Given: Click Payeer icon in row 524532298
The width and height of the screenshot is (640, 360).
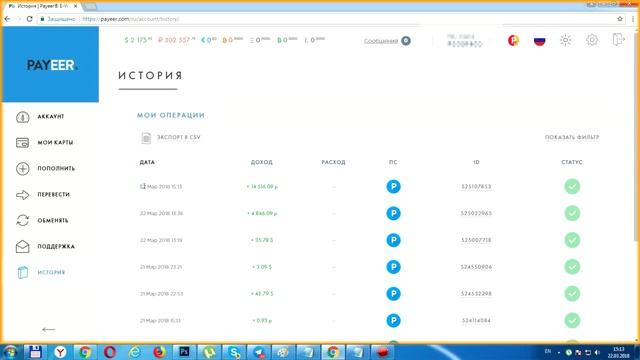Looking at the screenshot, I should pyautogui.click(x=393, y=294).
